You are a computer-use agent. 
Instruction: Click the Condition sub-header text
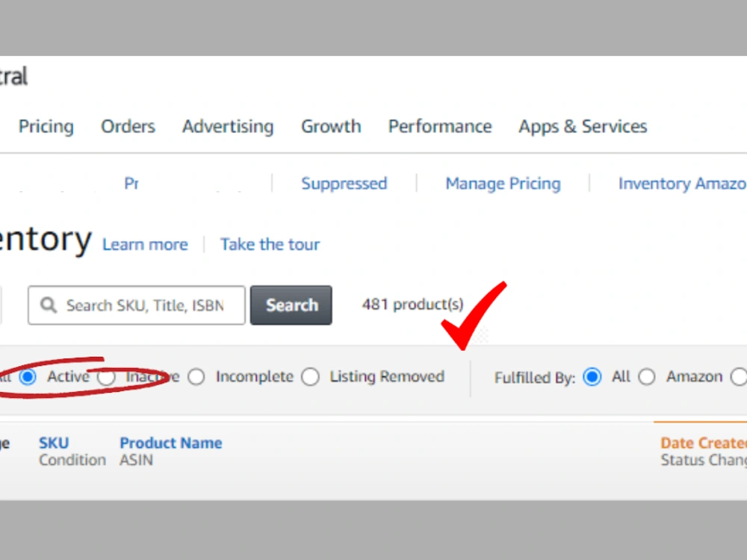(72, 461)
